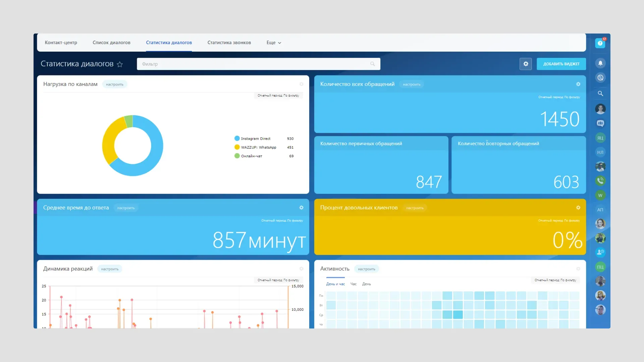Open the notifications bell
The image size is (644, 362).
pos(600,63)
